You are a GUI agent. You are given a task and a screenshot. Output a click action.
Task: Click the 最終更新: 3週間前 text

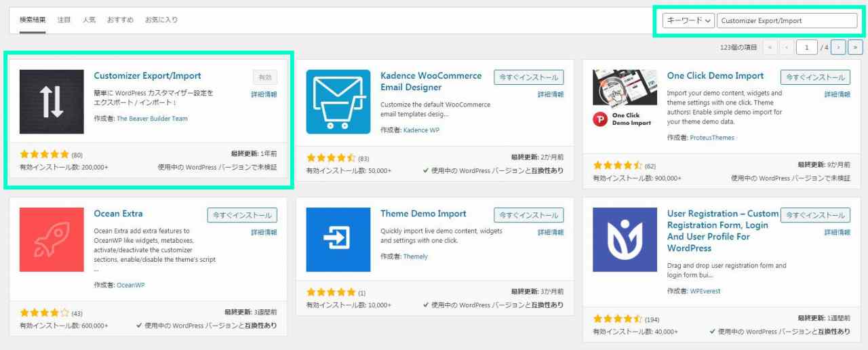click(x=250, y=312)
